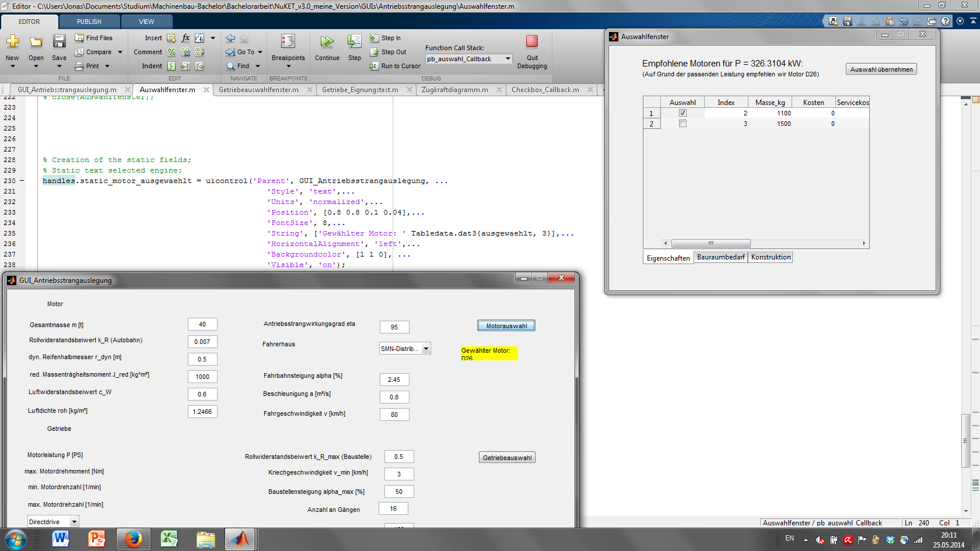Click the Open folder icon
This screenshot has height=551, width=980.
[36, 41]
